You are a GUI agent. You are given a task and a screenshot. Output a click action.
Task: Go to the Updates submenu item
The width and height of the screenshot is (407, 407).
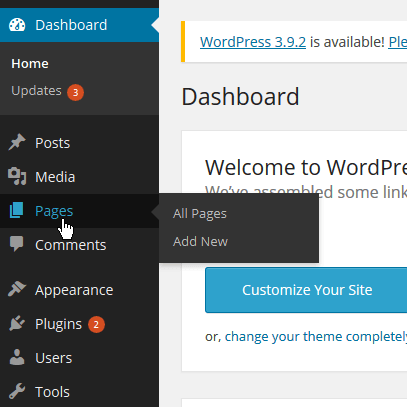point(36,91)
